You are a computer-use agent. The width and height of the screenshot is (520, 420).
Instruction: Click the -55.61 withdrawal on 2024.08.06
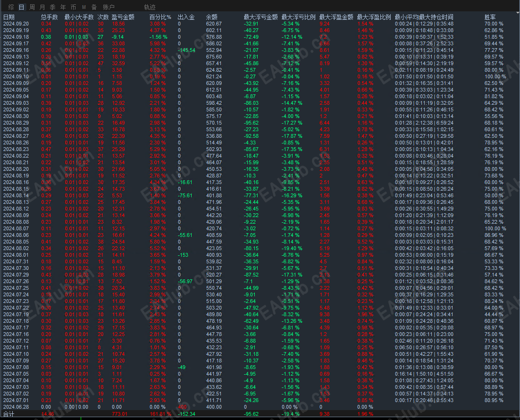(185, 235)
